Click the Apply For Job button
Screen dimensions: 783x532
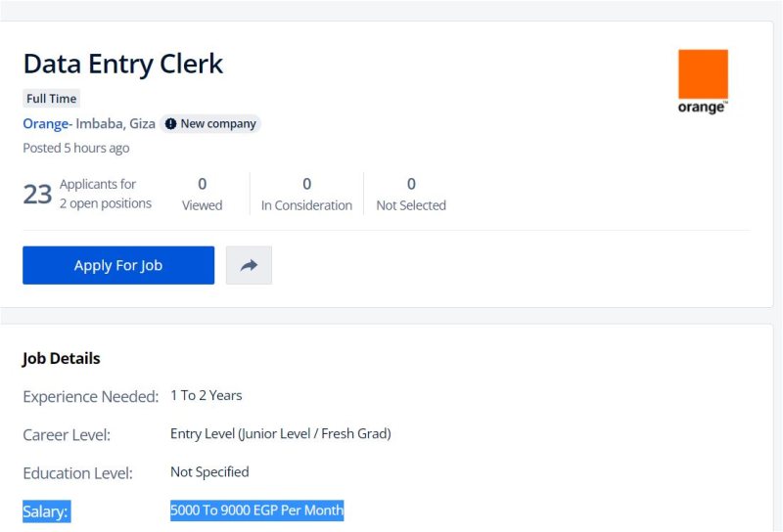coord(118,265)
